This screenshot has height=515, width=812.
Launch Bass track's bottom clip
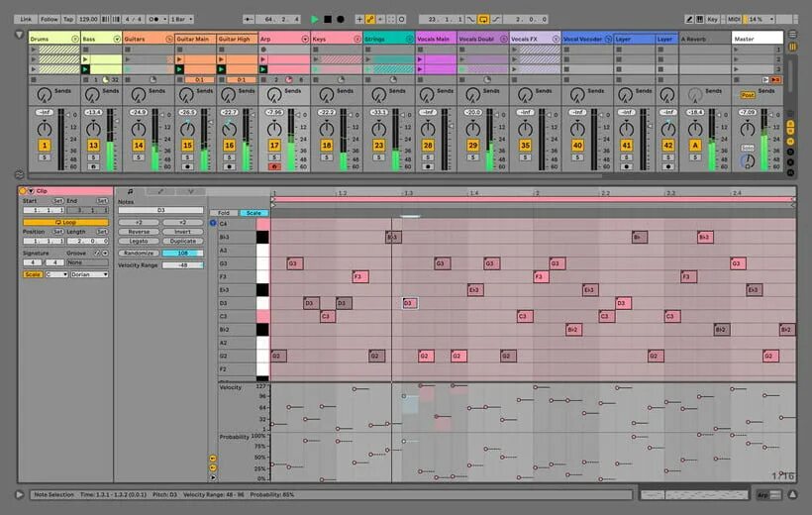[x=85, y=69]
